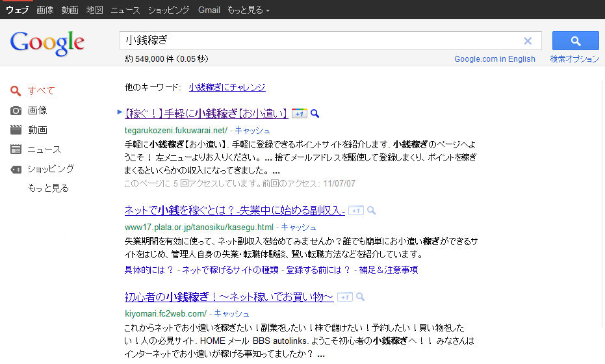Click +1 button on tegarukozeni result

(300, 114)
